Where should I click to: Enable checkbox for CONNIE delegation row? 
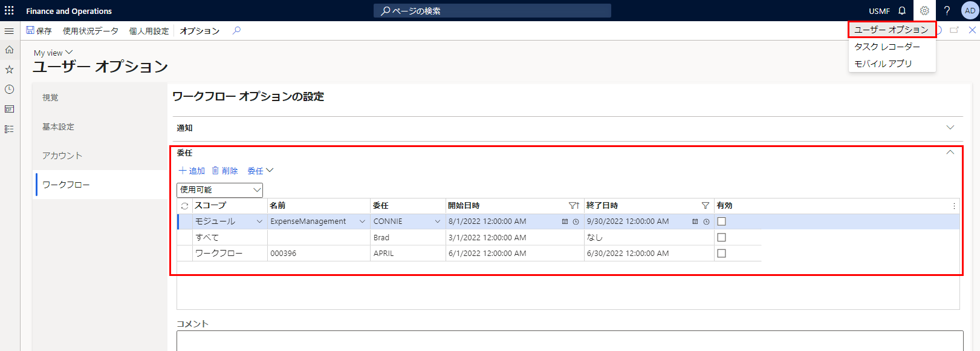721,221
